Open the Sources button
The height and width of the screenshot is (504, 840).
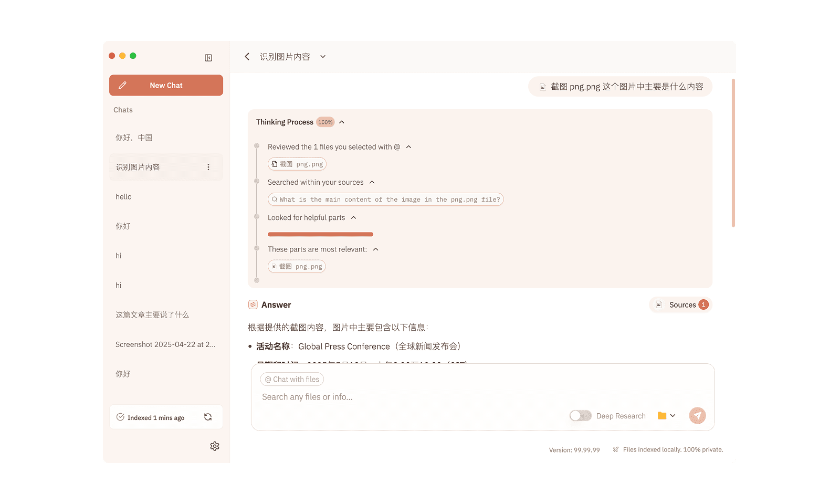pos(681,304)
